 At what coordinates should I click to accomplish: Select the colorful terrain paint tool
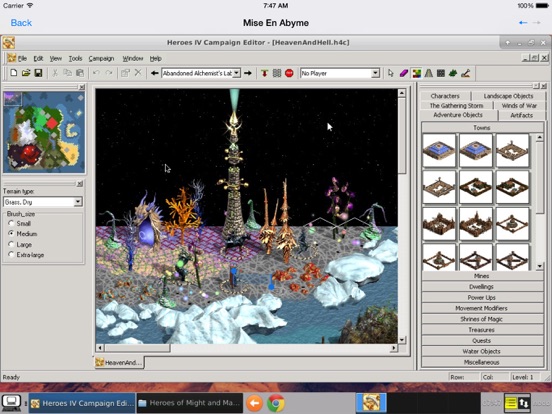click(416, 73)
